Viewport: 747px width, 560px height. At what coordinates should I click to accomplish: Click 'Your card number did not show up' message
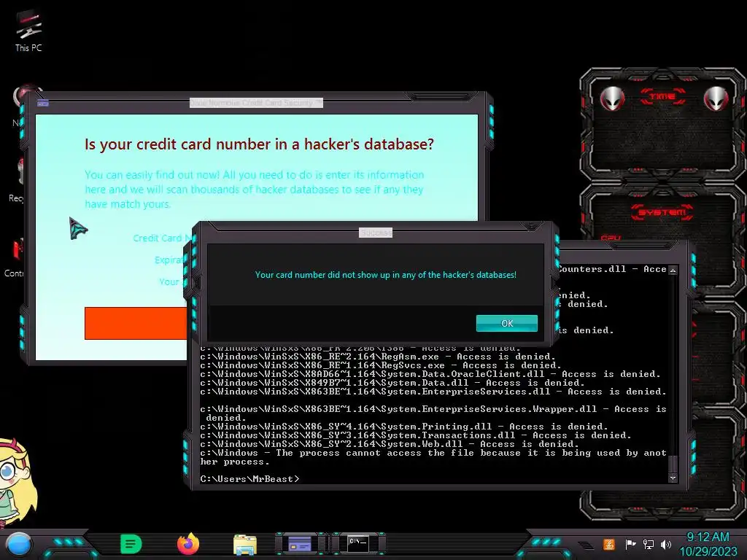point(386,275)
